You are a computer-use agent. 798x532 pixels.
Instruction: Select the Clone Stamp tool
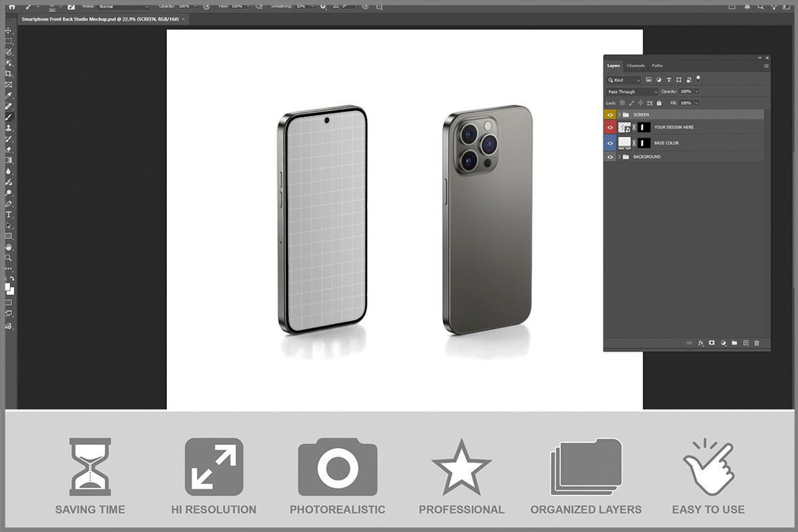(9, 128)
